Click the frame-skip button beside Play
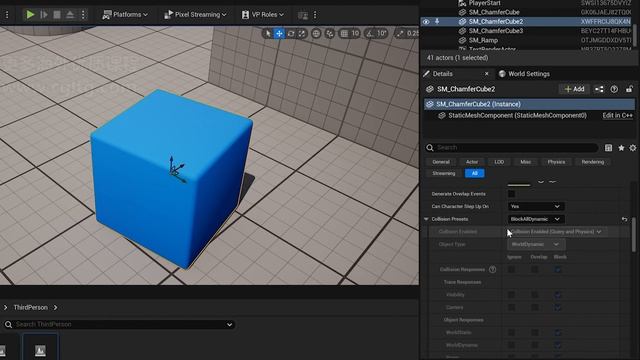The image size is (640, 360). click(44, 15)
